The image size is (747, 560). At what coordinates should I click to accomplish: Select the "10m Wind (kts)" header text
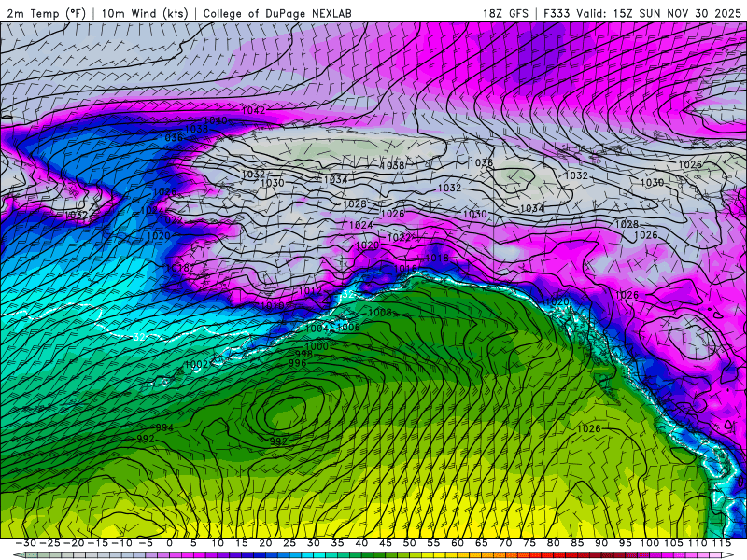pos(145,13)
